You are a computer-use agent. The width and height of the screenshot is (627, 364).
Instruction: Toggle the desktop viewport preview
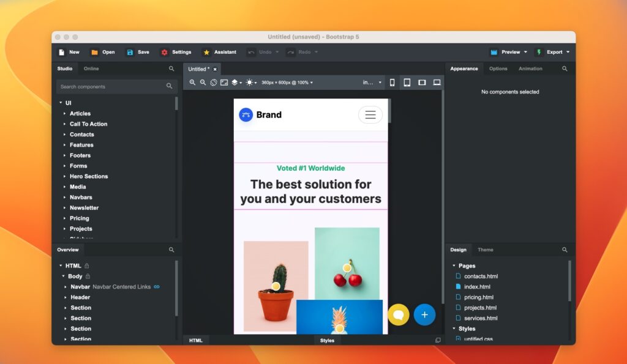tap(437, 82)
